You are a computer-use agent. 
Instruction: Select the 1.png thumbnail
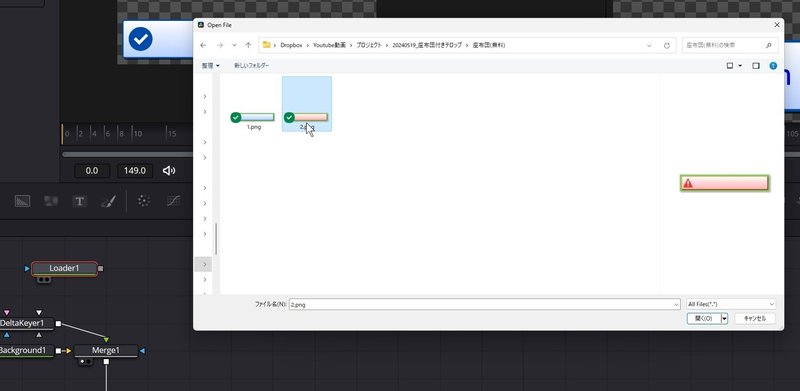(x=253, y=118)
